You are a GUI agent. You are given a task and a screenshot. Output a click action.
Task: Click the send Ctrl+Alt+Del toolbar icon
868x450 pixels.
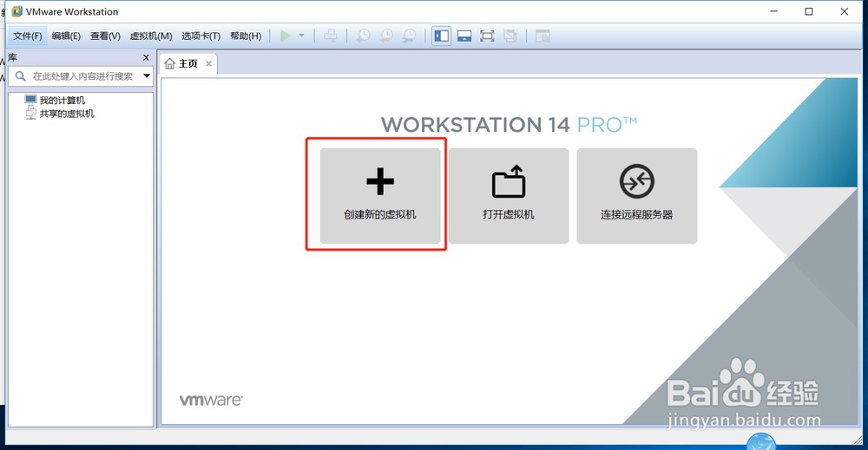pyautogui.click(x=331, y=36)
